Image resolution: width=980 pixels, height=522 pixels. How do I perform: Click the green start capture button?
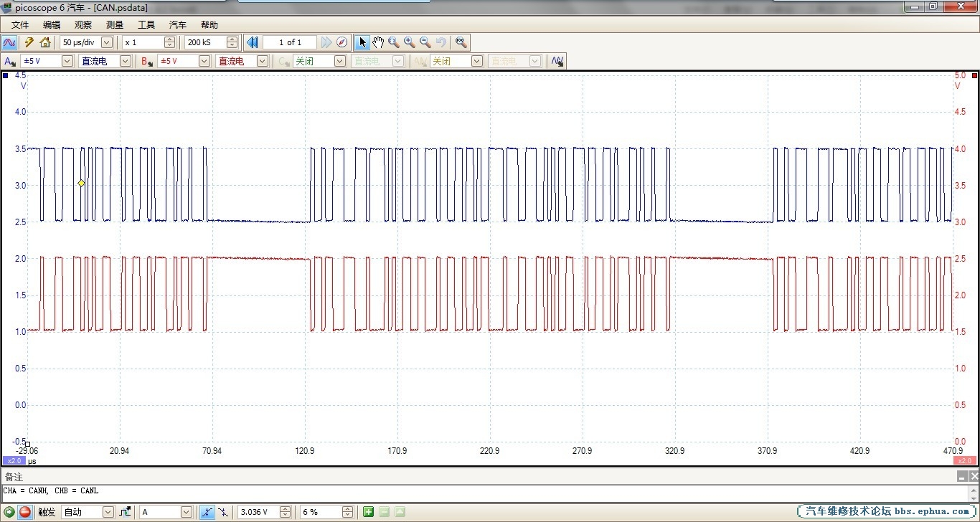point(9,512)
